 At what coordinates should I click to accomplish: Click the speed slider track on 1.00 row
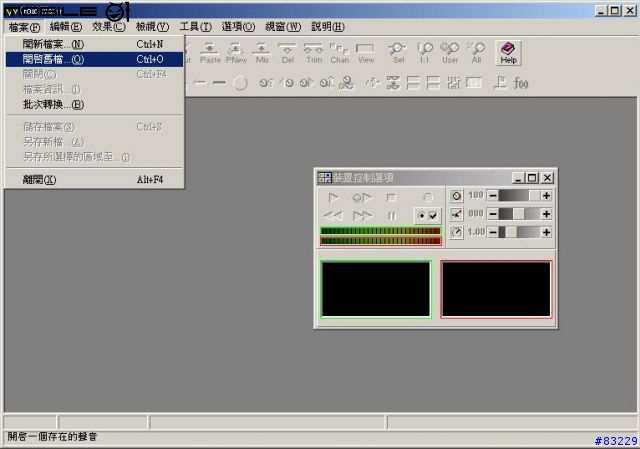(x=519, y=232)
